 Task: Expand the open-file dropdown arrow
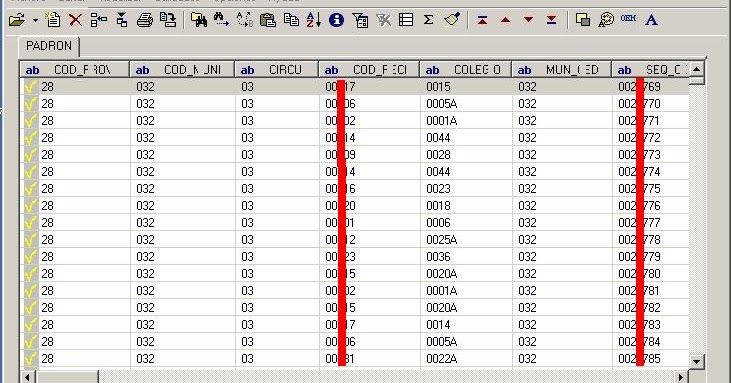[x=35, y=21]
